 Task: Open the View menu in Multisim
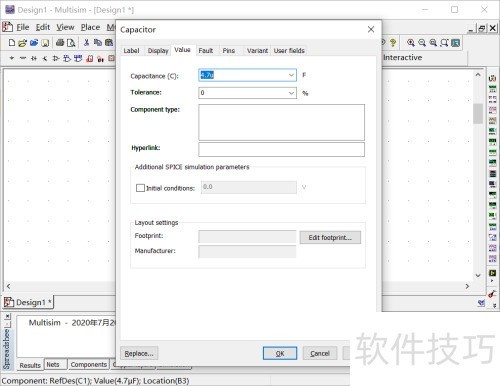[x=65, y=27]
